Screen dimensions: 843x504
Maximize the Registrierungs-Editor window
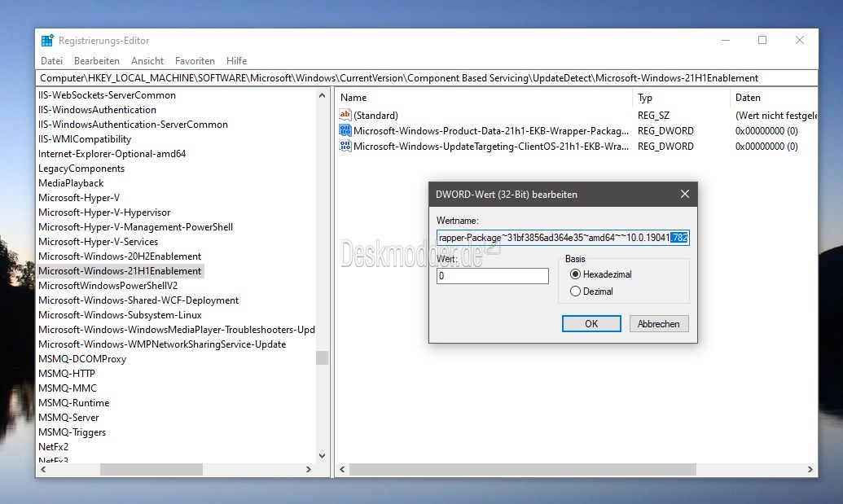[x=762, y=40]
